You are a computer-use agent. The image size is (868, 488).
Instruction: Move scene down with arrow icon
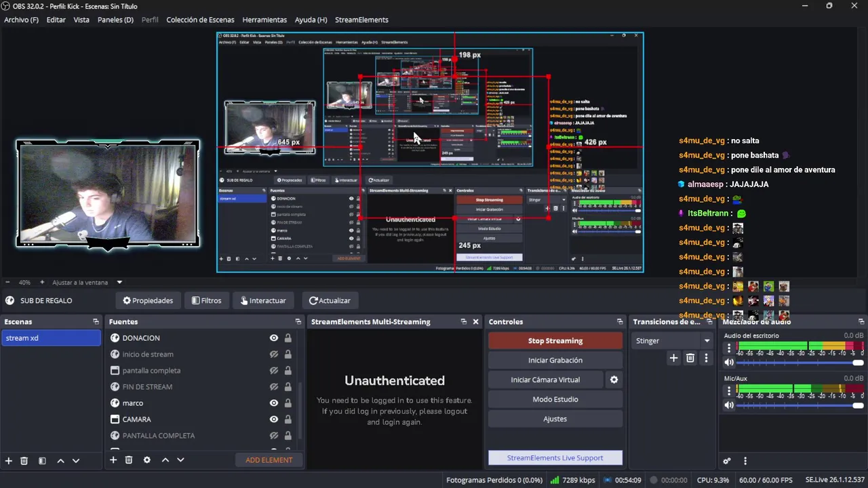76,460
